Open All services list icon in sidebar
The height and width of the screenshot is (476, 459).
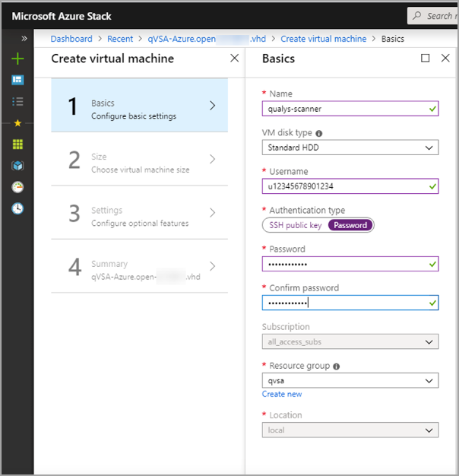[x=17, y=101]
